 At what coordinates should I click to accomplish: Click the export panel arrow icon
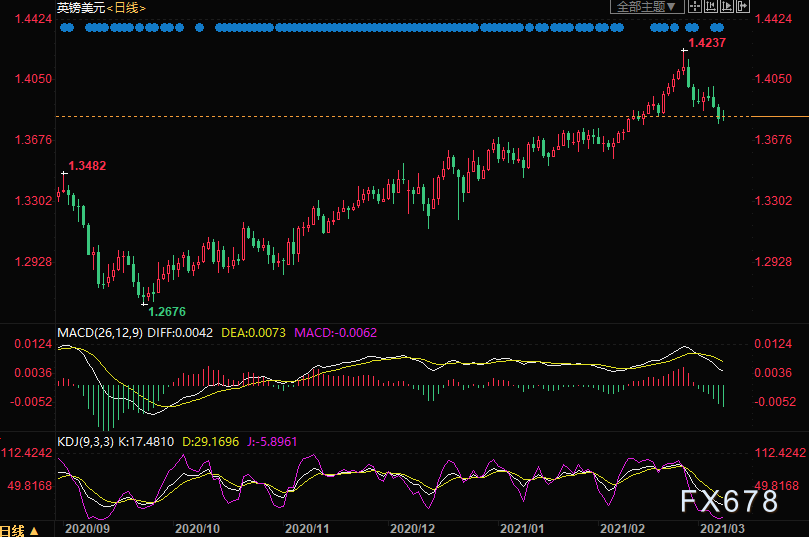tap(742, 7)
